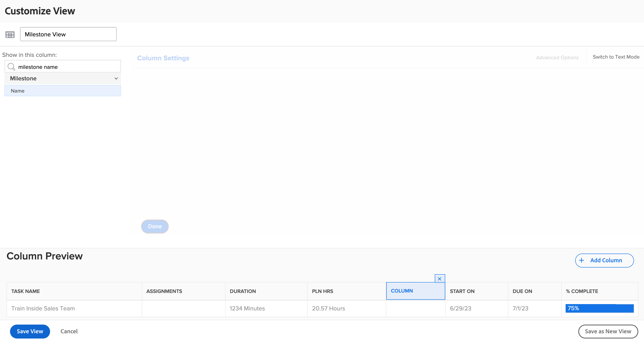
Task: Click Save View button
Action: (x=30, y=331)
